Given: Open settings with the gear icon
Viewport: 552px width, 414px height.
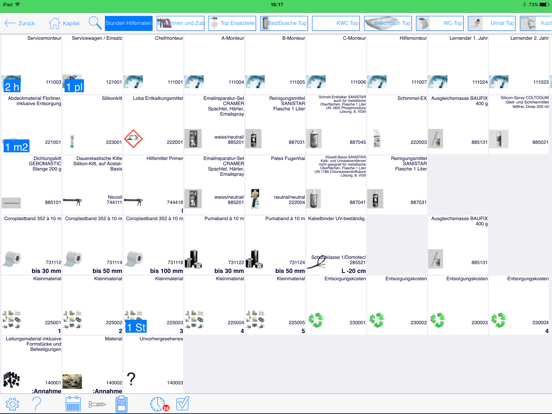Looking at the screenshot, I should 12,404.
